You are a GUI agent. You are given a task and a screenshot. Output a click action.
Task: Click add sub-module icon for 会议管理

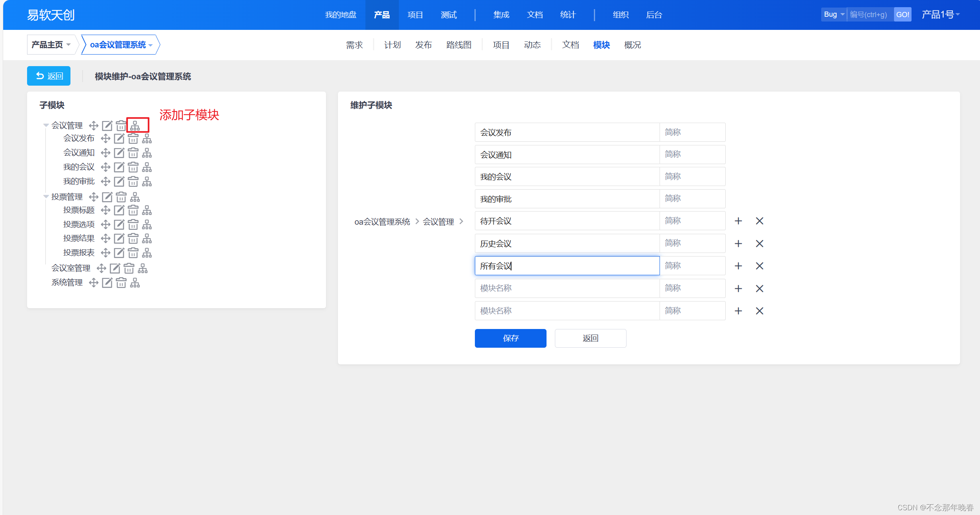(135, 126)
